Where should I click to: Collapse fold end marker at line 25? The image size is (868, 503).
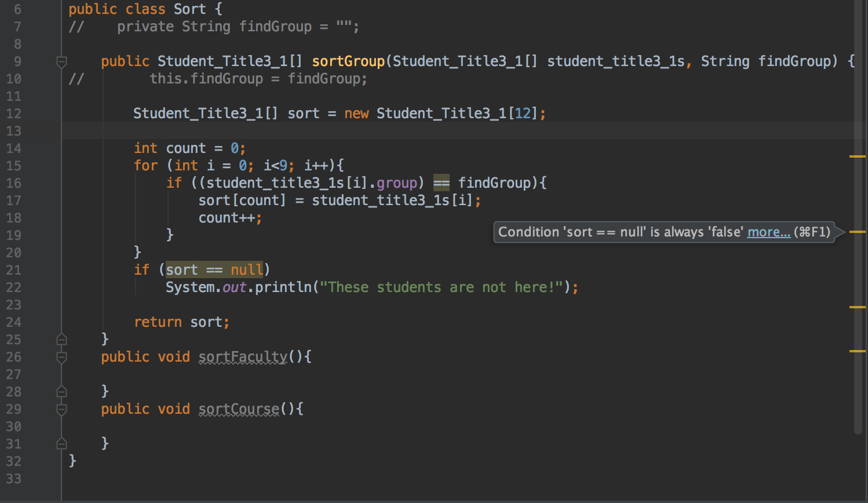[61, 339]
